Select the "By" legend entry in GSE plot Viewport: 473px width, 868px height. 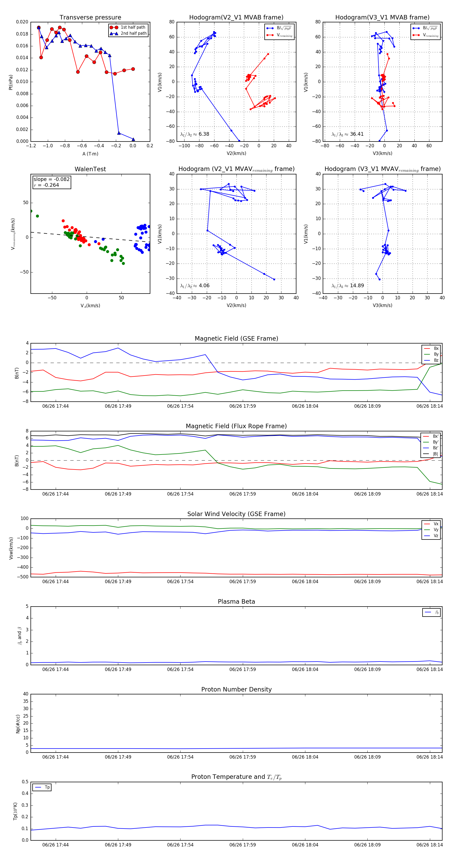click(x=431, y=354)
